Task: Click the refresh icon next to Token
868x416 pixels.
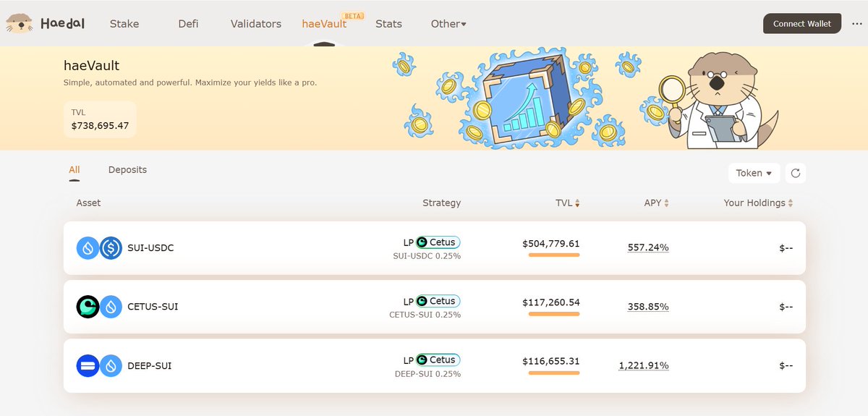Action: [796, 173]
